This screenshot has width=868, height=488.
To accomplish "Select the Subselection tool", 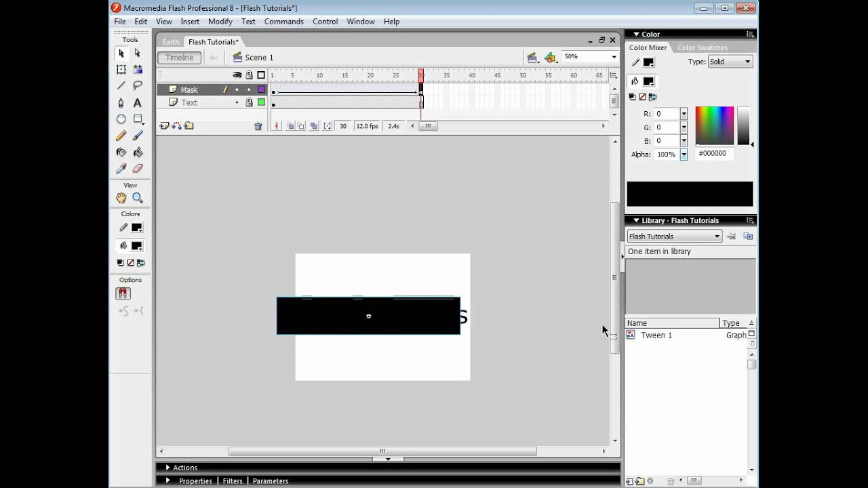I will pyautogui.click(x=138, y=53).
